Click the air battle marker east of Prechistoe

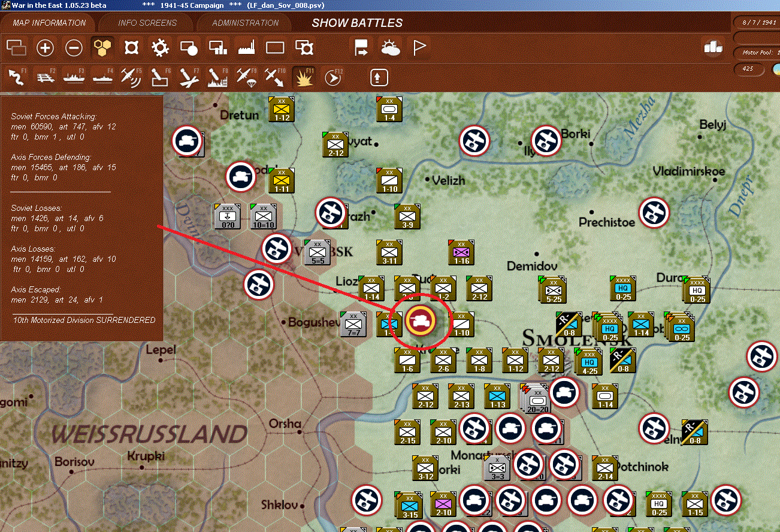tap(654, 213)
